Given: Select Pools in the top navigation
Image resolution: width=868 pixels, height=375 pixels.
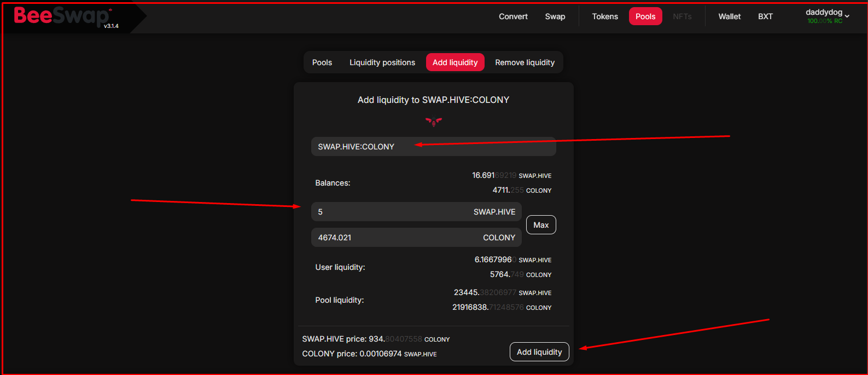Looking at the screenshot, I should (x=645, y=16).
